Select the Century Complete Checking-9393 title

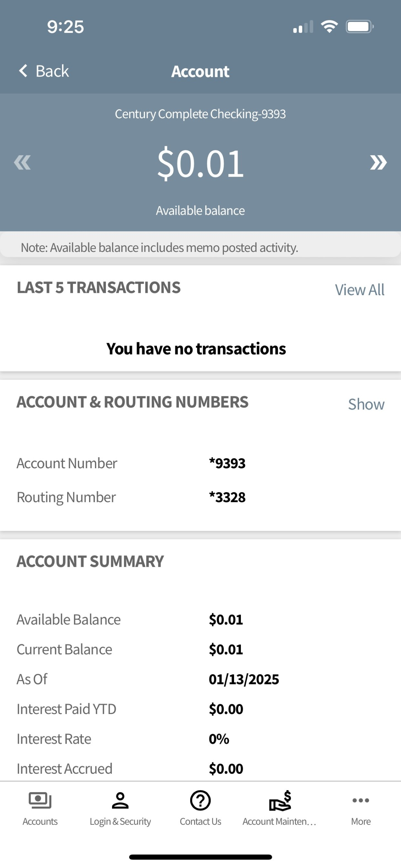pos(200,114)
